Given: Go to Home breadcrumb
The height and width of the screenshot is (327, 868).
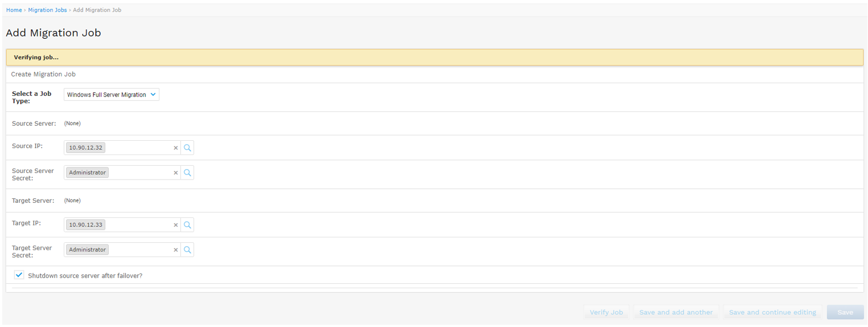Looking at the screenshot, I should click(14, 10).
